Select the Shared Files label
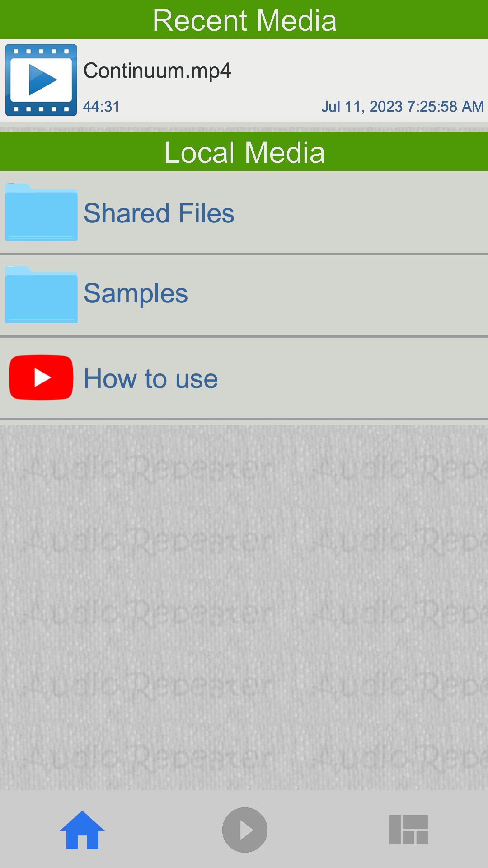Screen dimensions: 488x868 159,213
